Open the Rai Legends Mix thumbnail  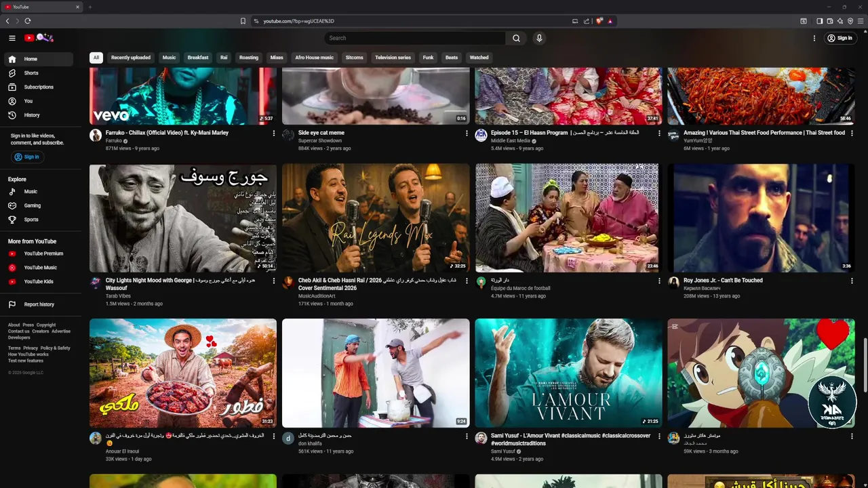tap(376, 218)
